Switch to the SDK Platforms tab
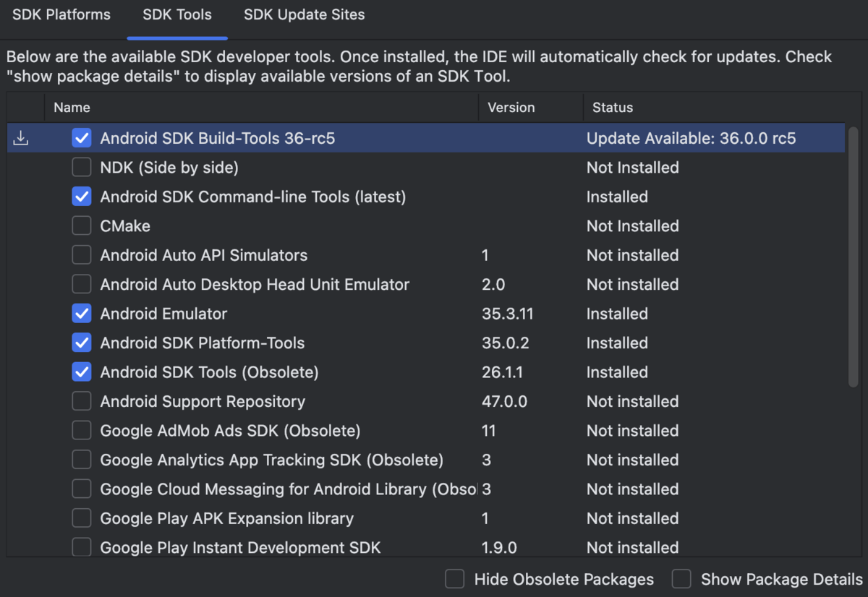The image size is (868, 597). coord(61,14)
